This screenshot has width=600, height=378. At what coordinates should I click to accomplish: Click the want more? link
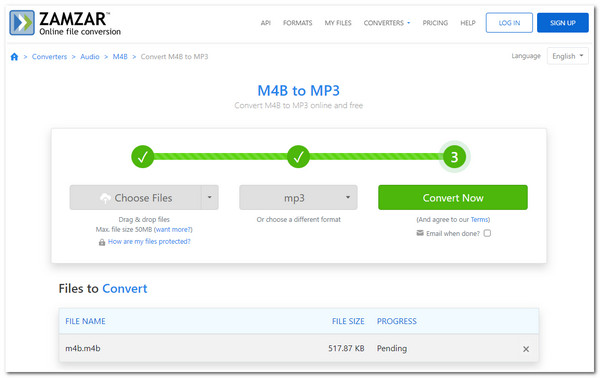(173, 230)
